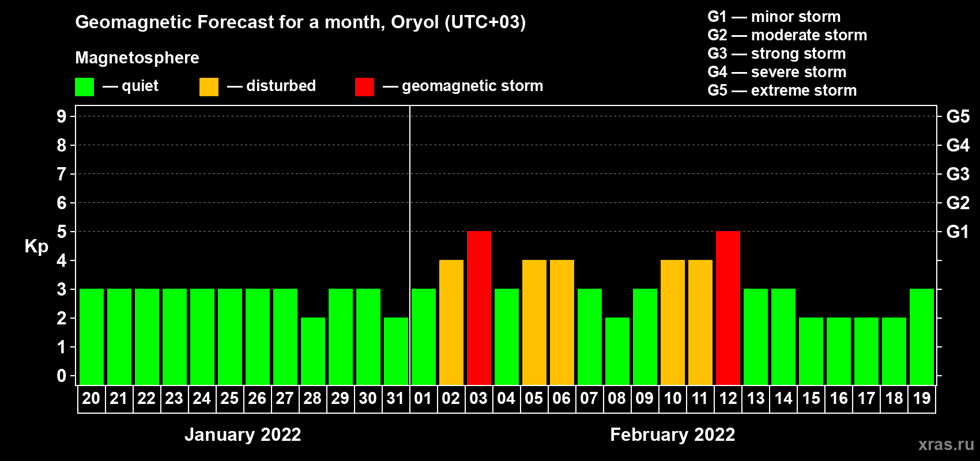Click the 'G5 — extreme storm' legend text
Screen dimensions: 980x461
coord(782,90)
